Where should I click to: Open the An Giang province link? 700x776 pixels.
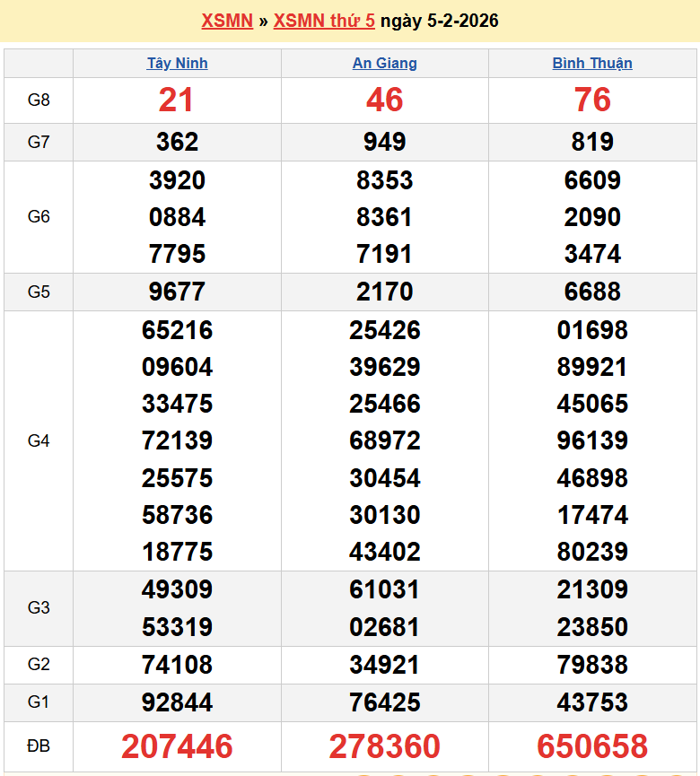coord(384,63)
